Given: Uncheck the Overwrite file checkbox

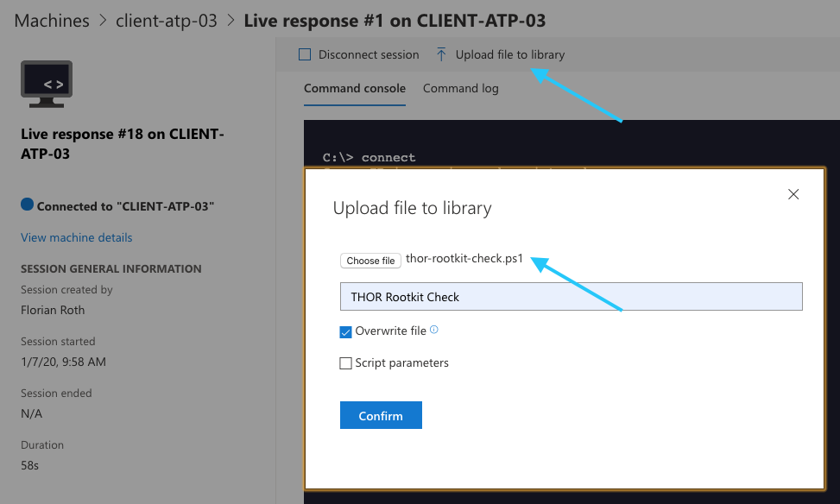Looking at the screenshot, I should click(x=346, y=331).
